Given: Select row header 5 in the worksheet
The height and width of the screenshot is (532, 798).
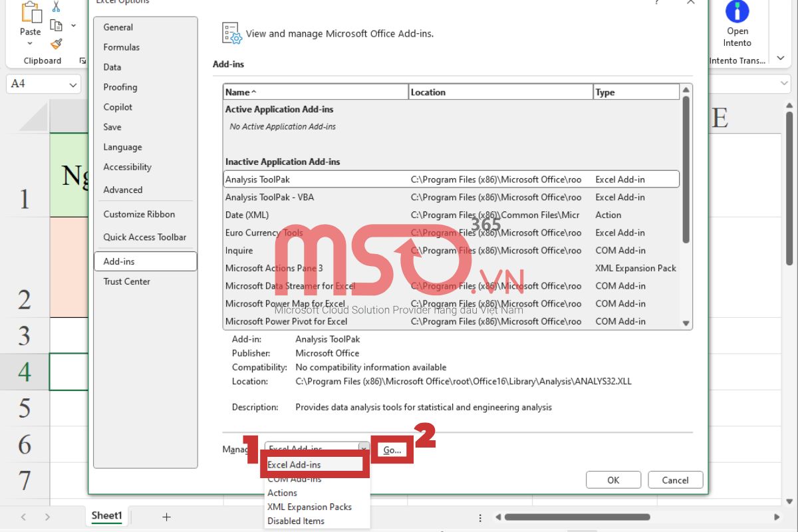Looking at the screenshot, I should [x=25, y=408].
